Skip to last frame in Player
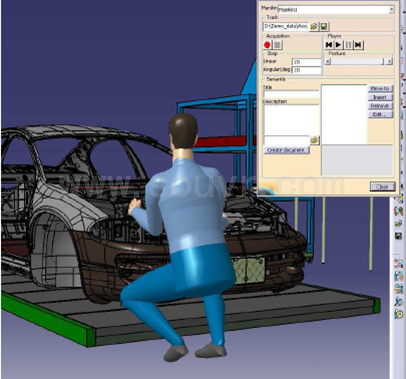Viewport: 406px width, 379px height. [358, 45]
